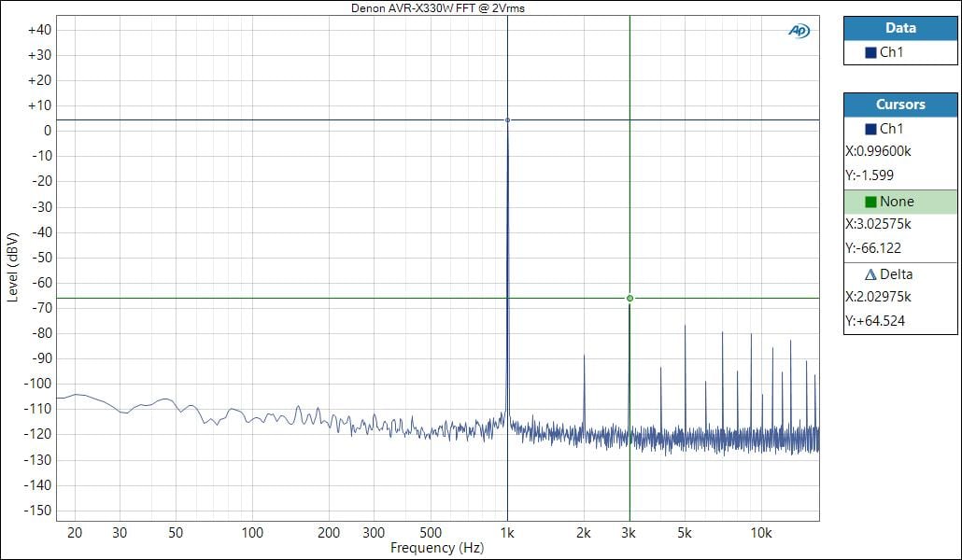Select the Ch1 row in Cursors panel
The image size is (962, 560).
(899, 129)
